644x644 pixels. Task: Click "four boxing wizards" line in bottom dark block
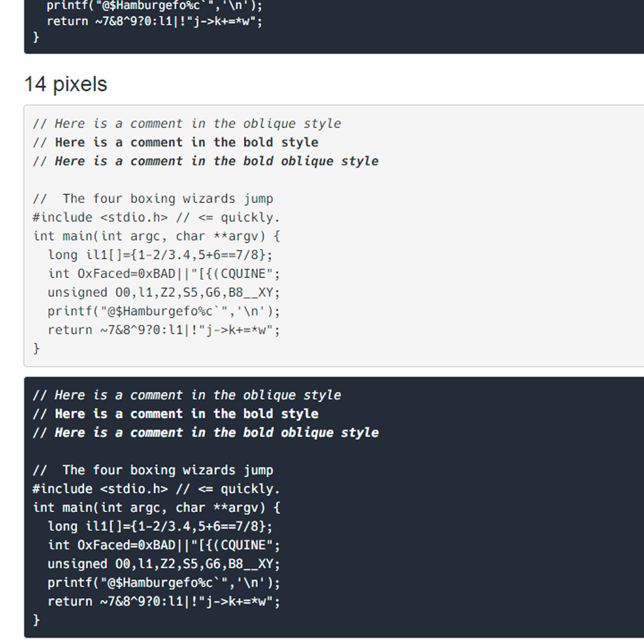(153, 470)
